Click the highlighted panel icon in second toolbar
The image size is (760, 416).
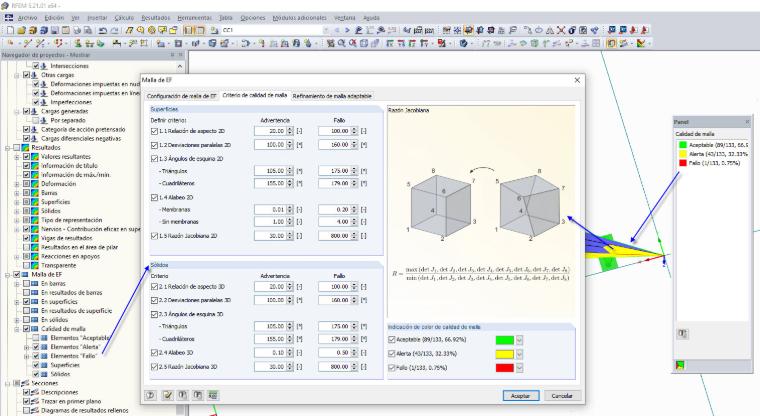pyautogui.click(x=611, y=43)
